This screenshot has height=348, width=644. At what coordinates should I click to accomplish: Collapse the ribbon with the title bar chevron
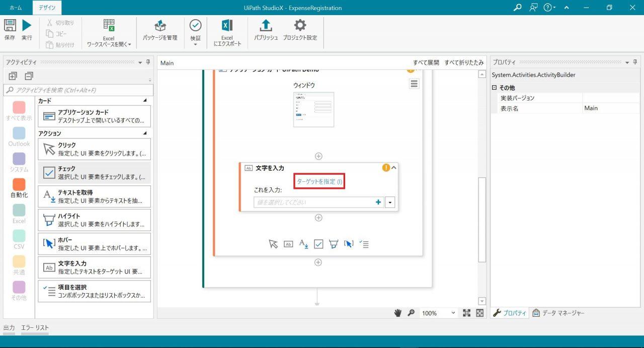567,8
